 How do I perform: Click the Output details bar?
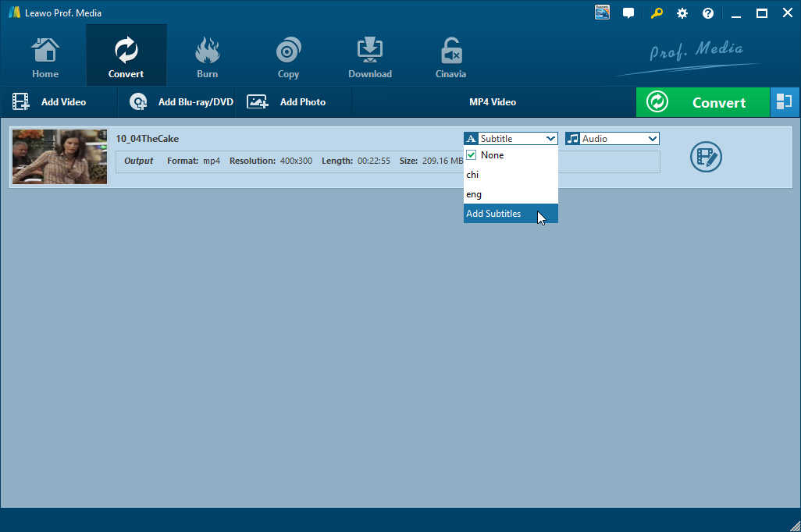point(388,161)
